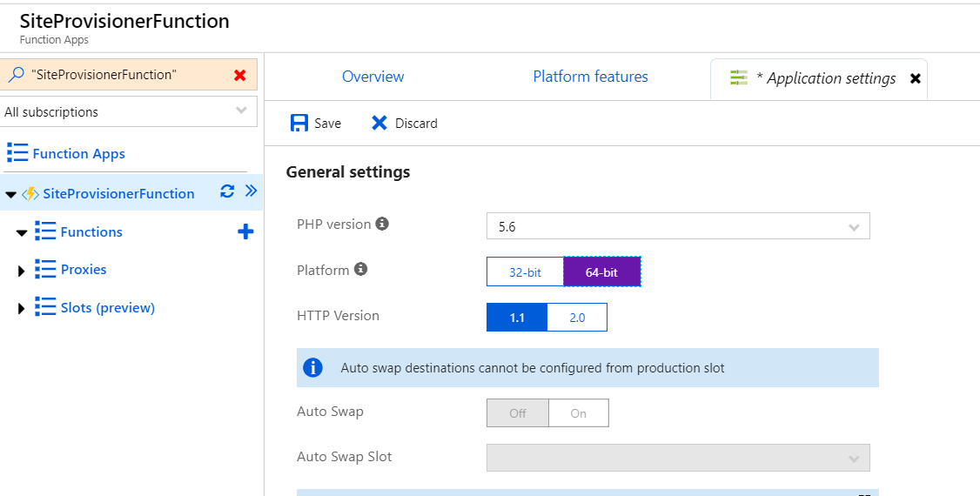Click the PHP version info icon

click(x=382, y=224)
